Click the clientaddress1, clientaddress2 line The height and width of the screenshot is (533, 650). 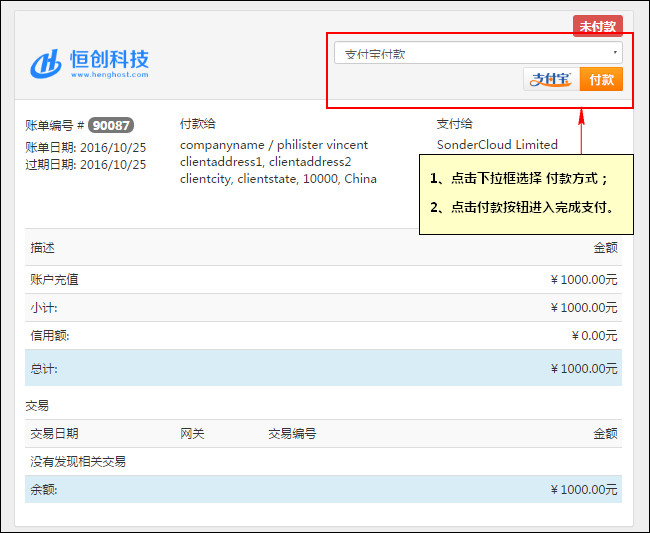pyautogui.click(x=265, y=162)
